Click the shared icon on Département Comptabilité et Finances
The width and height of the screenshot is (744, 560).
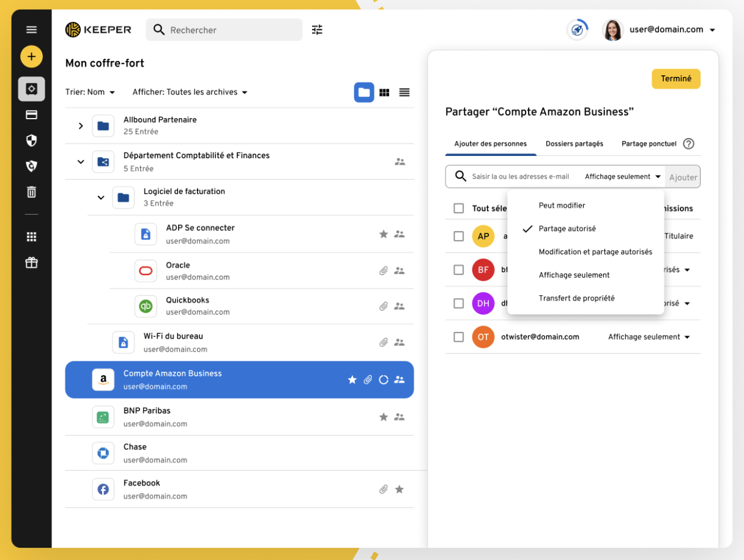[400, 162]
